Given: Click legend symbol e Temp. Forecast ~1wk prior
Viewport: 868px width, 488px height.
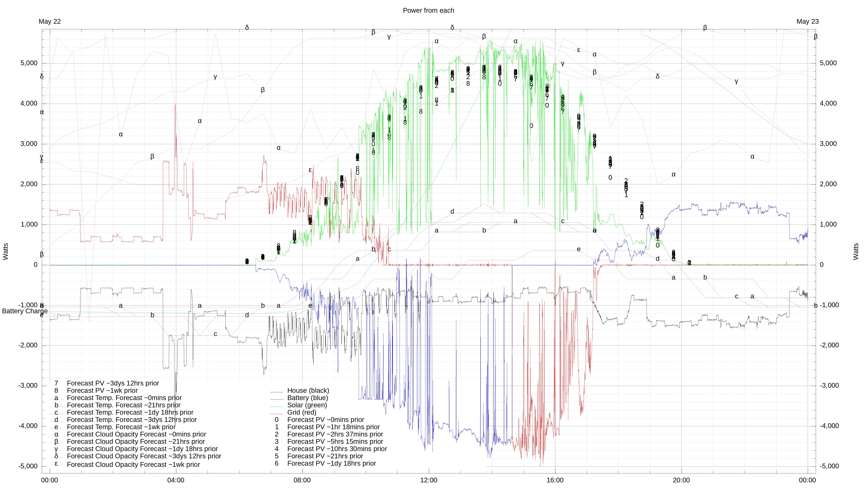Looking at the screenshot, I should click(x=56, y=427).
